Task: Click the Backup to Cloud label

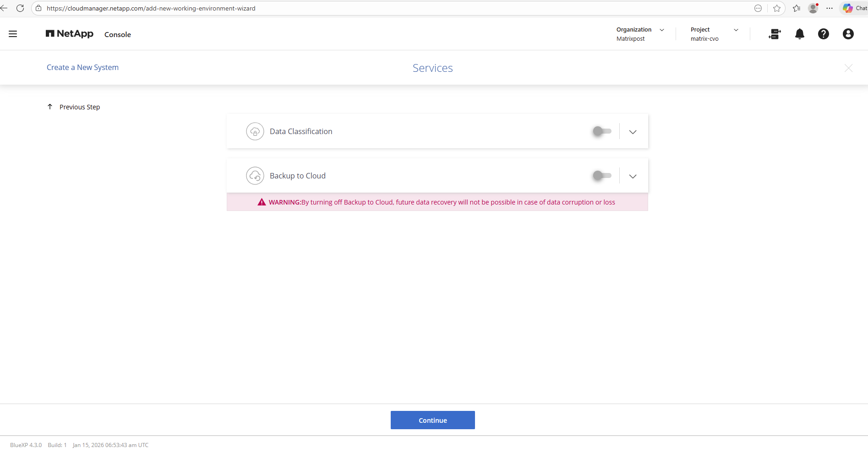Action: [x=298, y=176]
